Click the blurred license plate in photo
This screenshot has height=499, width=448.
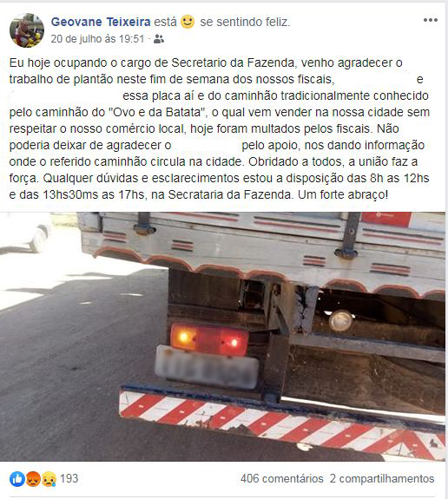[x=207, y=367]
